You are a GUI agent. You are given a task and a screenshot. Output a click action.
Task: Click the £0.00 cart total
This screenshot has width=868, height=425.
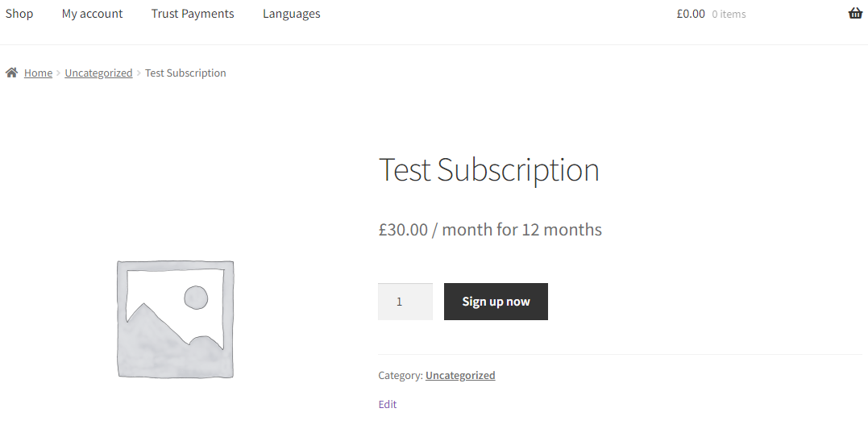691,14
